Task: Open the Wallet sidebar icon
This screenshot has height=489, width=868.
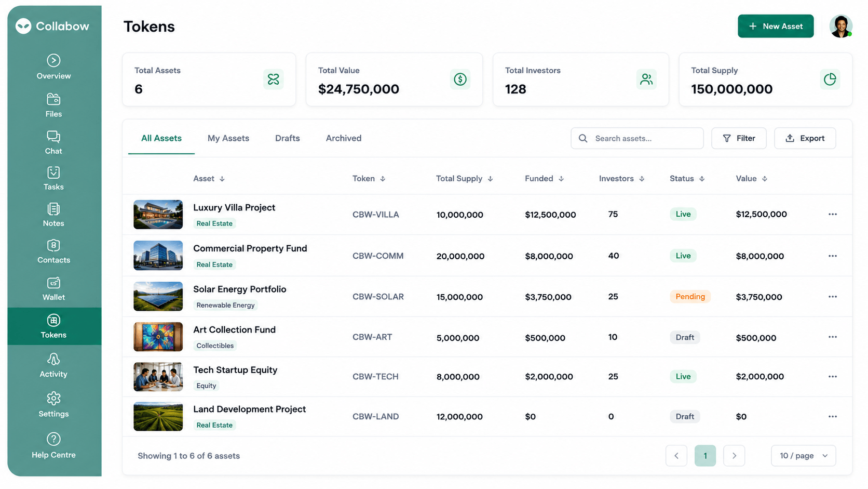Action: (x=53, y=283)
